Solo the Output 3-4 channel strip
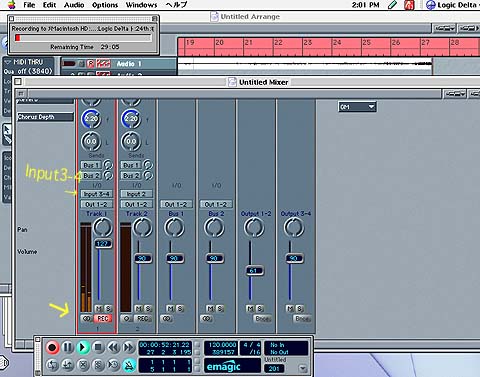This screenshot has height=377, width=480. click(299, 309)
